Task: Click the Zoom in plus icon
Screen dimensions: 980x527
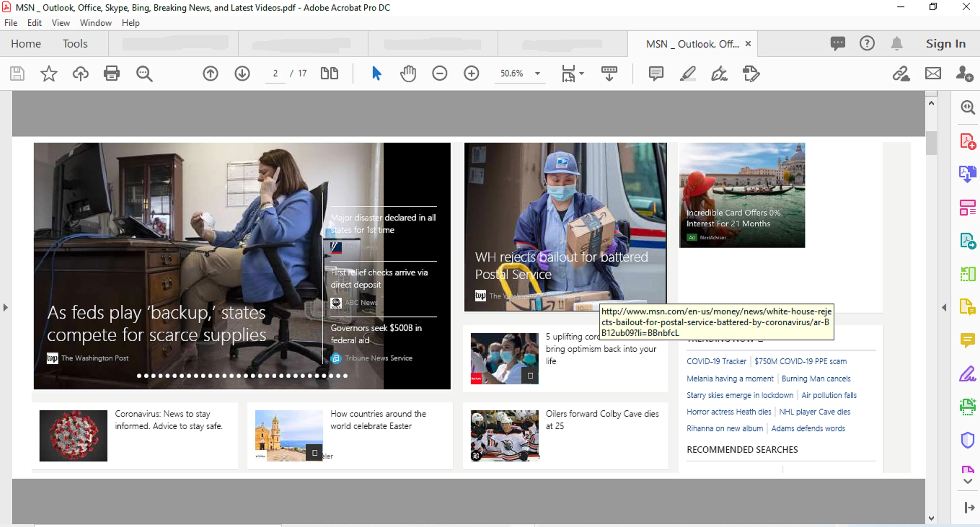Action: tap(471, 73)
